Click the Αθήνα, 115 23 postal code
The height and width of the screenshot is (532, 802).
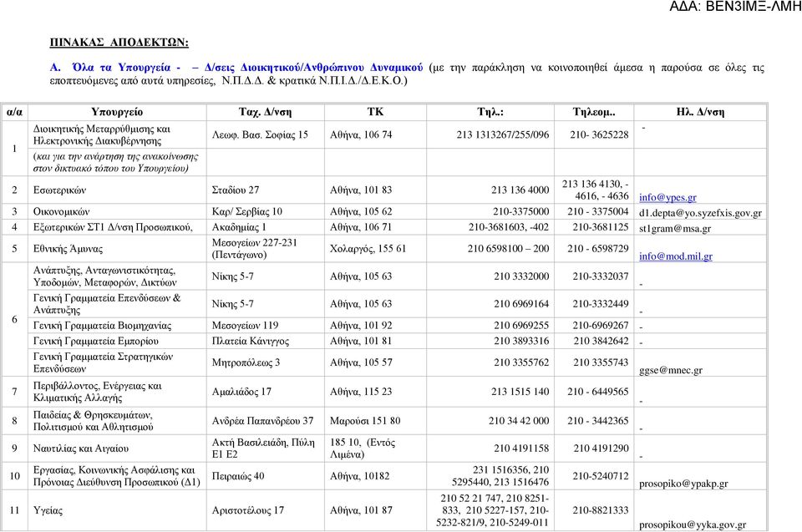point(361,392)
